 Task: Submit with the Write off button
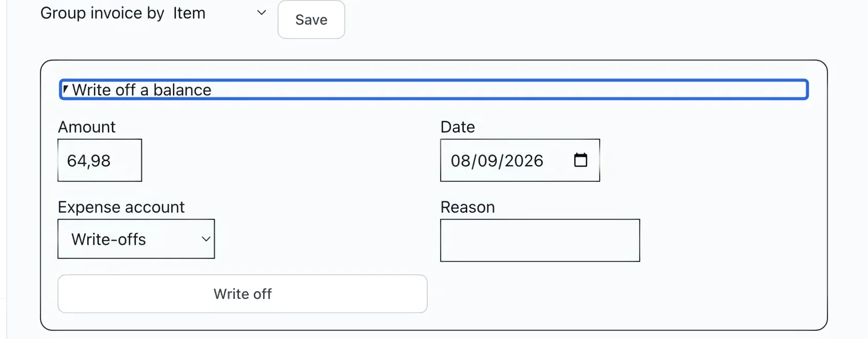[243, 294]
